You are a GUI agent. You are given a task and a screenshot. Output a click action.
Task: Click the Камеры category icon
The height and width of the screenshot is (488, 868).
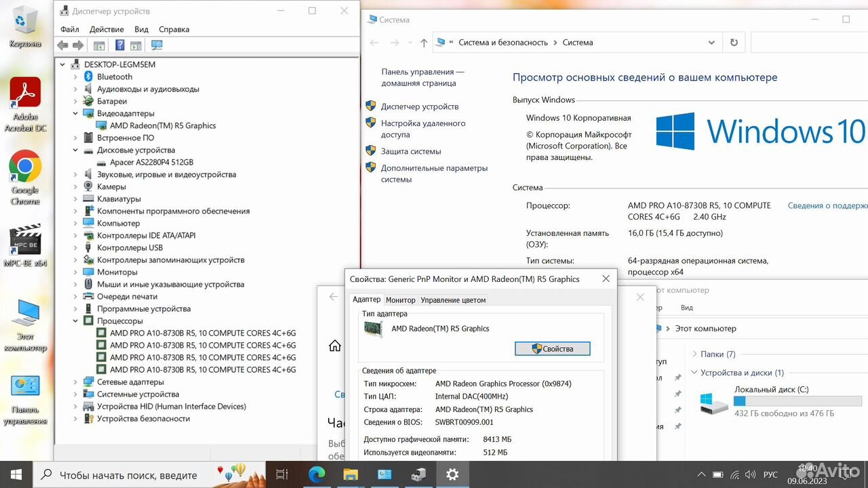(x=88, y=186)
